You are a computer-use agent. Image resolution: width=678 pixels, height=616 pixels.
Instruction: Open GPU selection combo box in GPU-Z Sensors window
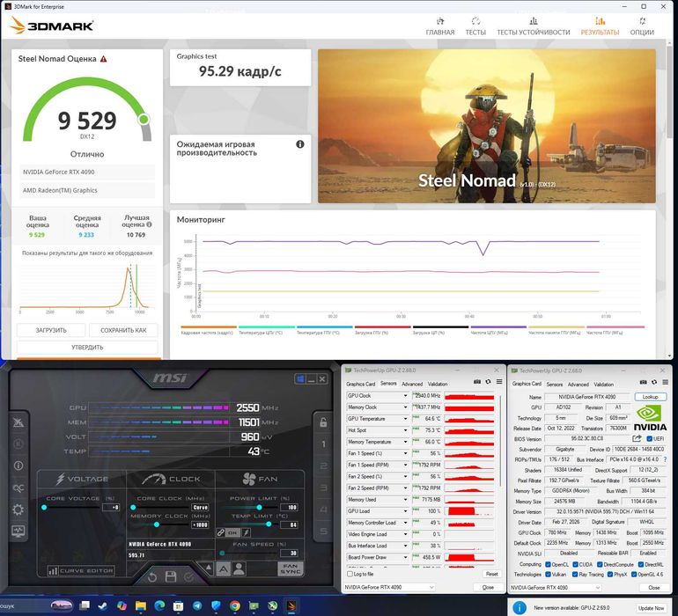[388, 587]
